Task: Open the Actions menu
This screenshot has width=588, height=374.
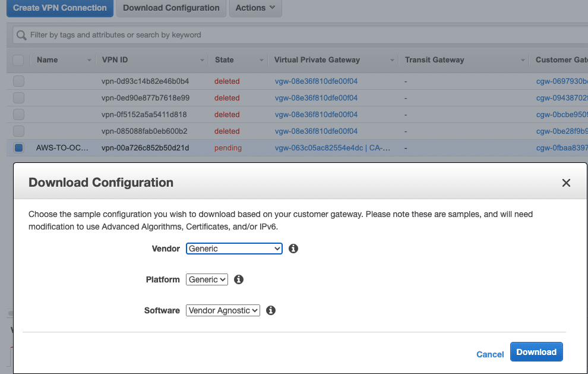Action: click(x=255, y=8)
